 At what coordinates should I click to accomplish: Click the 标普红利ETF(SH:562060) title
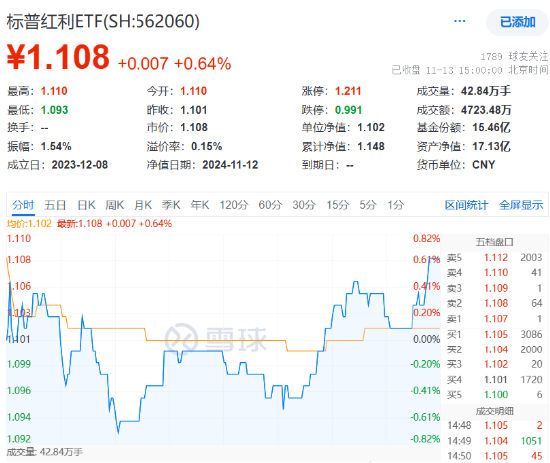click(103, 21)
